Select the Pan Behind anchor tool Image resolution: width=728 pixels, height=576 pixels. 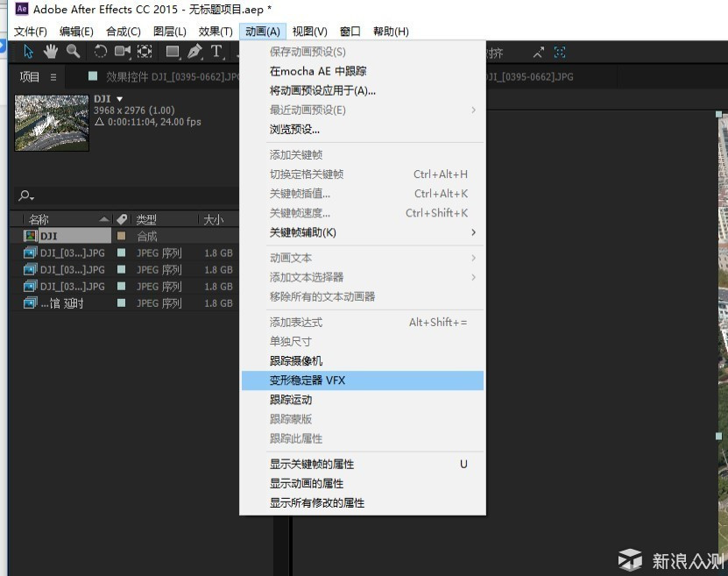click(x=145, y=52)
